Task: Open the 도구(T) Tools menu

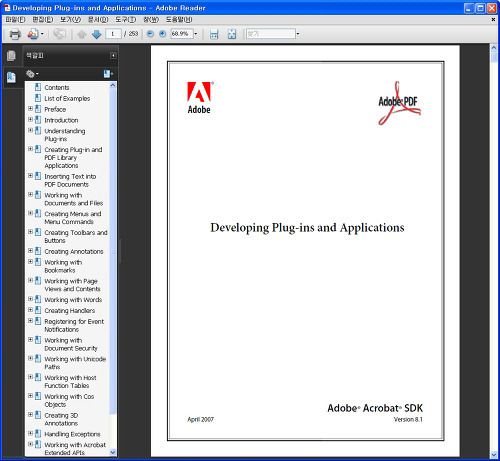Action: pyautogui.click(x=126, y=20)
